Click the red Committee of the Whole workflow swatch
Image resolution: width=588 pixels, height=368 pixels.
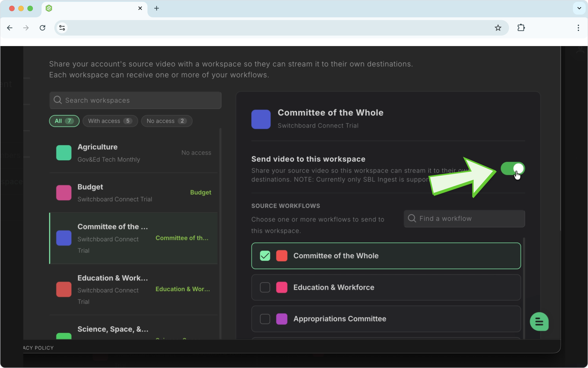pyautogui.click(x=282, y=256)
